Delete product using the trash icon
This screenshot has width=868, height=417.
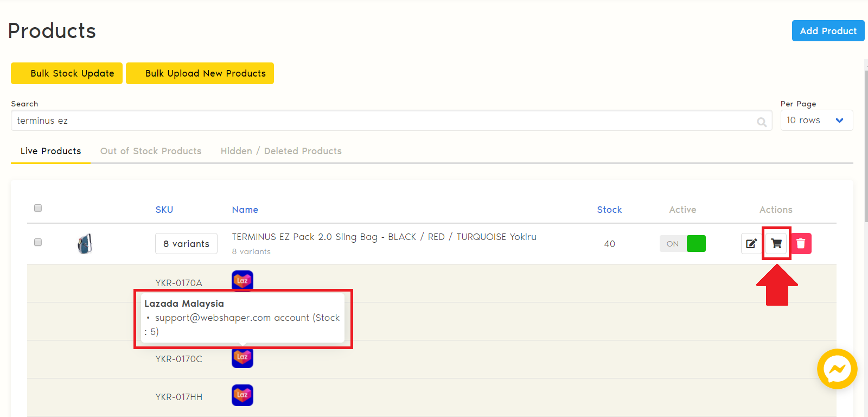[801, 244]
